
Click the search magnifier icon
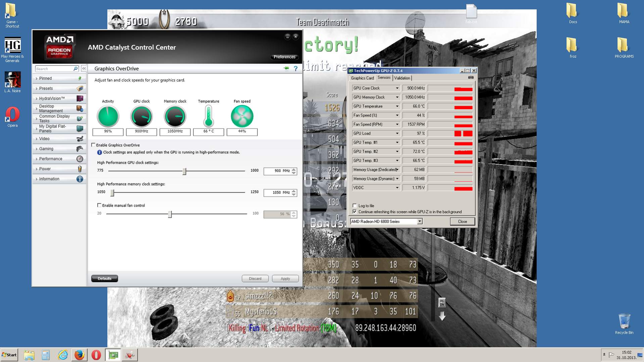pos(76,69)
